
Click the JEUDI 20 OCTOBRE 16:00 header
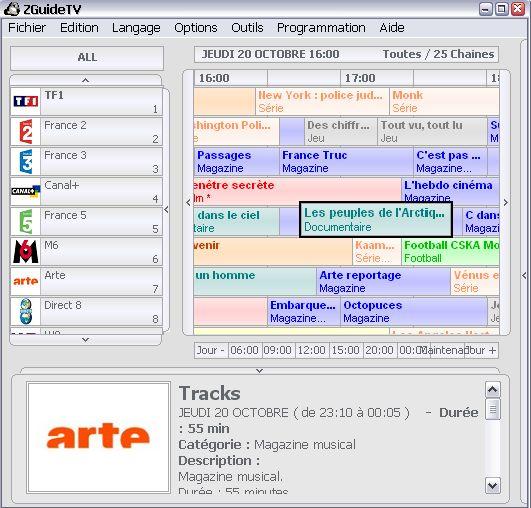270,54
